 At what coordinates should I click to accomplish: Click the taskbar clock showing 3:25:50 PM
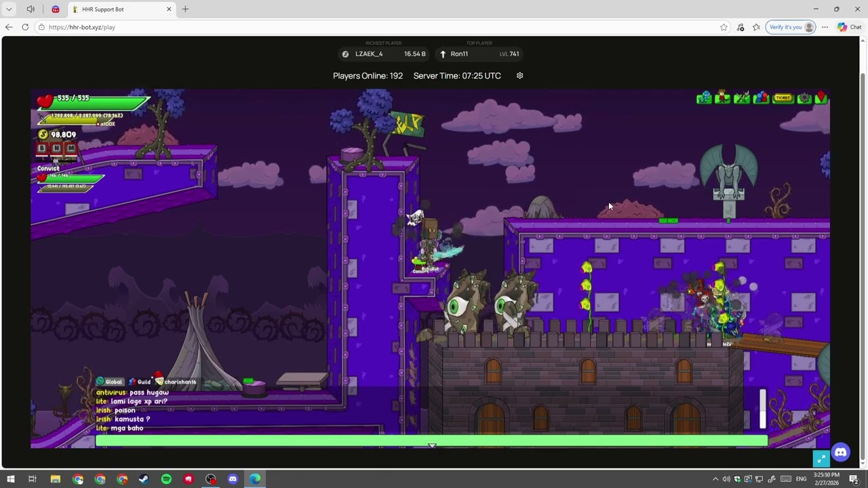(x=826, y=479)
